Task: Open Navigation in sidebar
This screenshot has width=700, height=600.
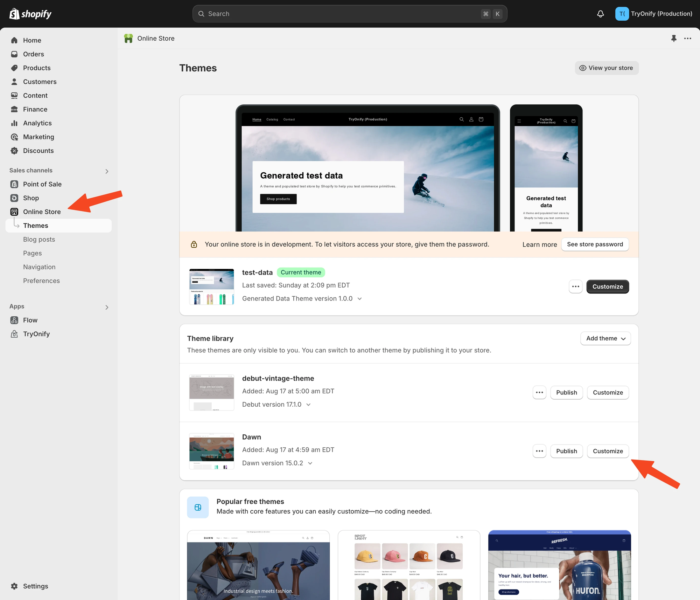Action: (x=39, y=267)
